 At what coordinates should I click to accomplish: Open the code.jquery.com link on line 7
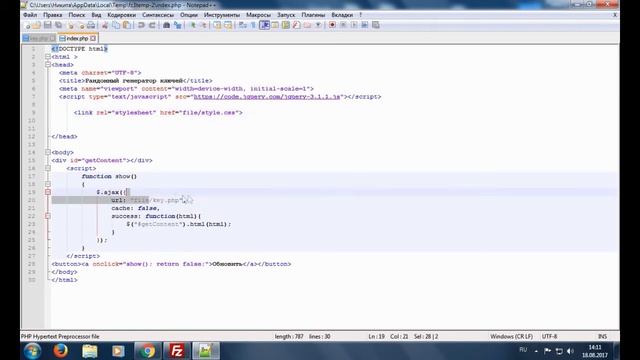click(267, 97)
